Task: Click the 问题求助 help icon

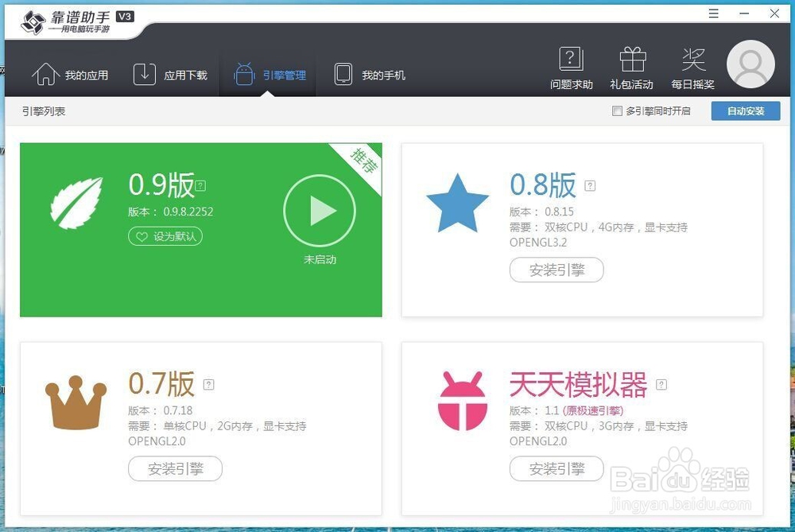Action: [572, 68]
